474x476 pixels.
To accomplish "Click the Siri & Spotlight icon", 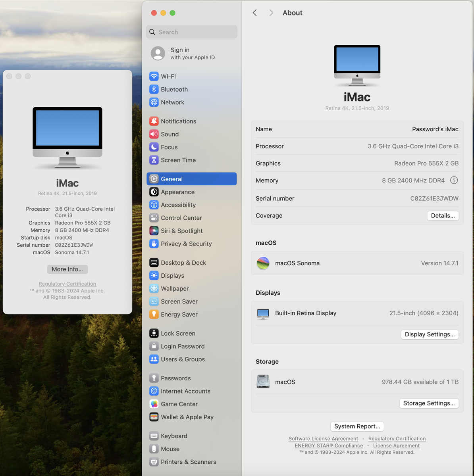I will click(x=154, y=230).
